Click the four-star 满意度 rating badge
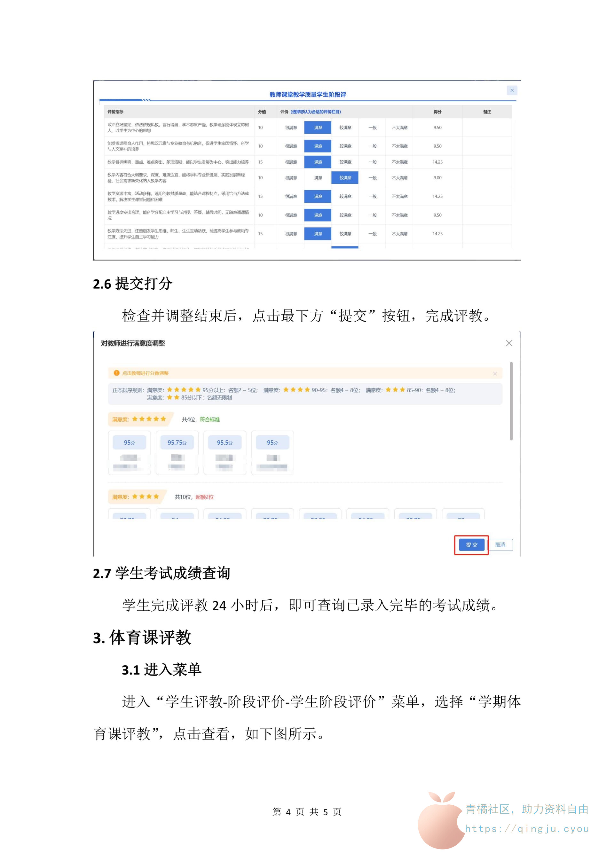This screenshot has width=614, height=868. point(136,497)
